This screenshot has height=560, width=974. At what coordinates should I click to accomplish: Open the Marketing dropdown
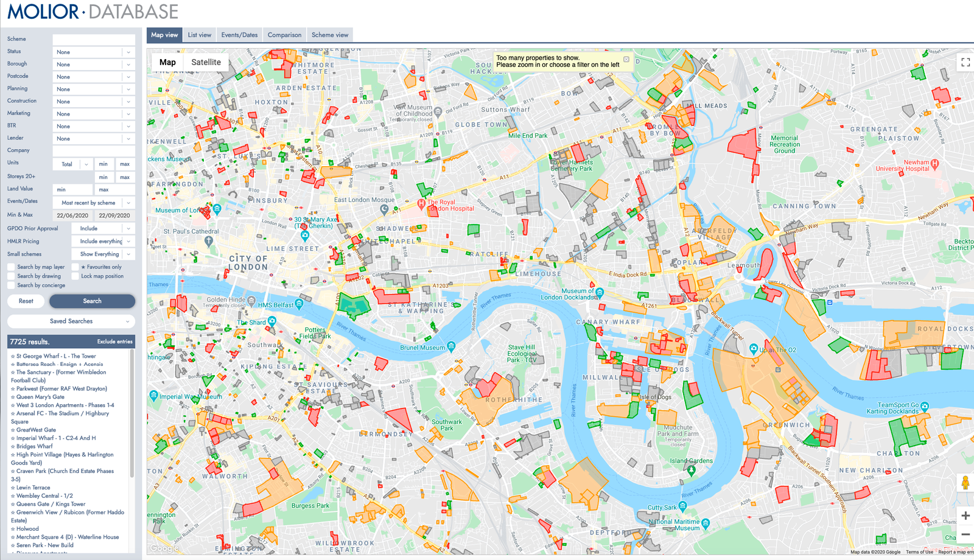[94, 114]
